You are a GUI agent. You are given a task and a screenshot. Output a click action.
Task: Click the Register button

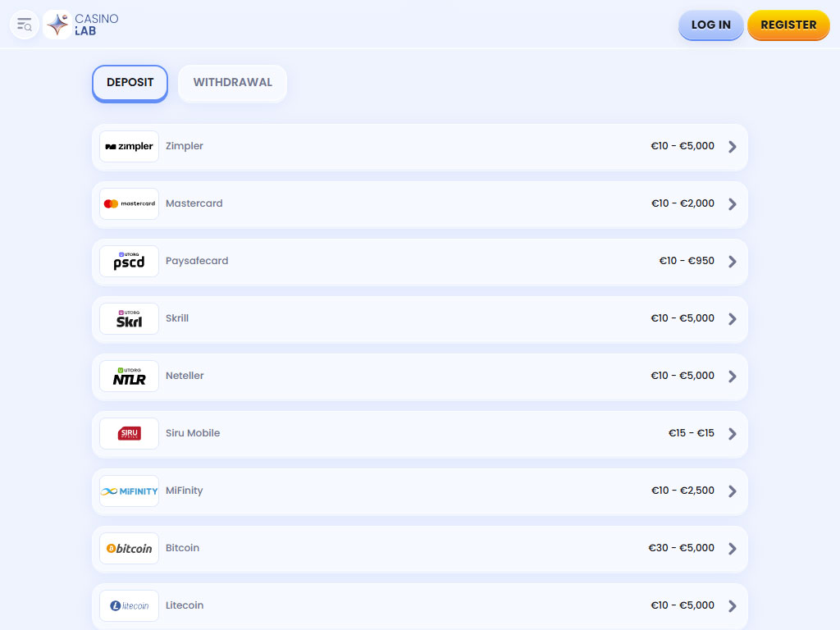point(788,25)
